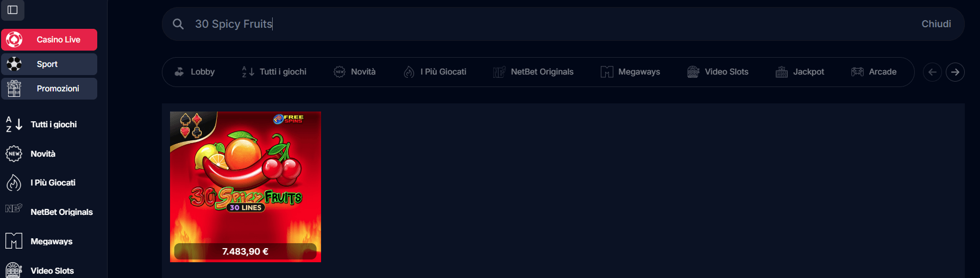Image resolution: width=980 pixels, height=278 pixels.
Task: Open the Lobby category tab
Action: click(x=203, y=72)
